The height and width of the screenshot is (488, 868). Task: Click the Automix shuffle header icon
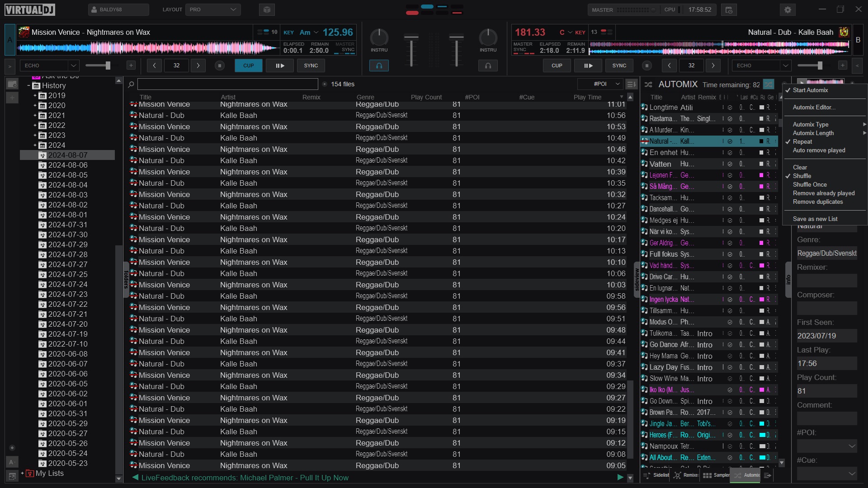648,84
